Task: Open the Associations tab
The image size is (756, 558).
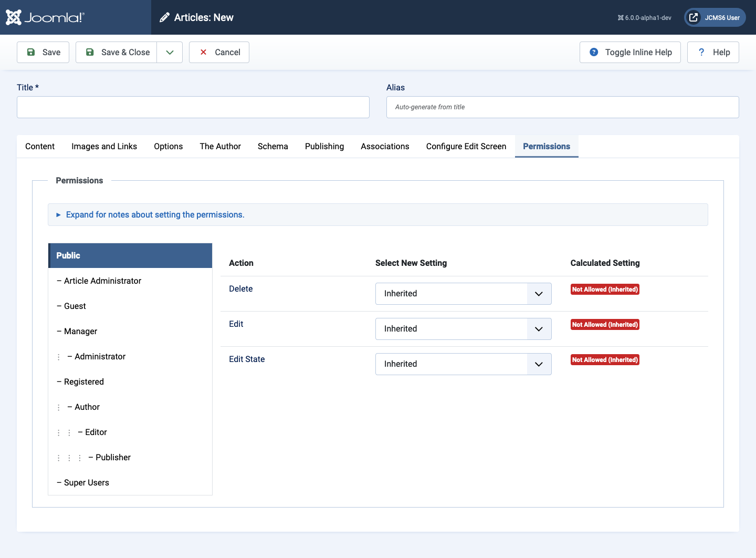Action: click(385, 146)
